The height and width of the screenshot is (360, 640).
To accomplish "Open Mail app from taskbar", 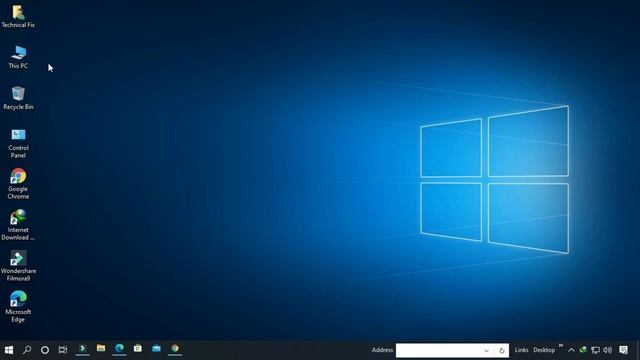I will [156, 349].
